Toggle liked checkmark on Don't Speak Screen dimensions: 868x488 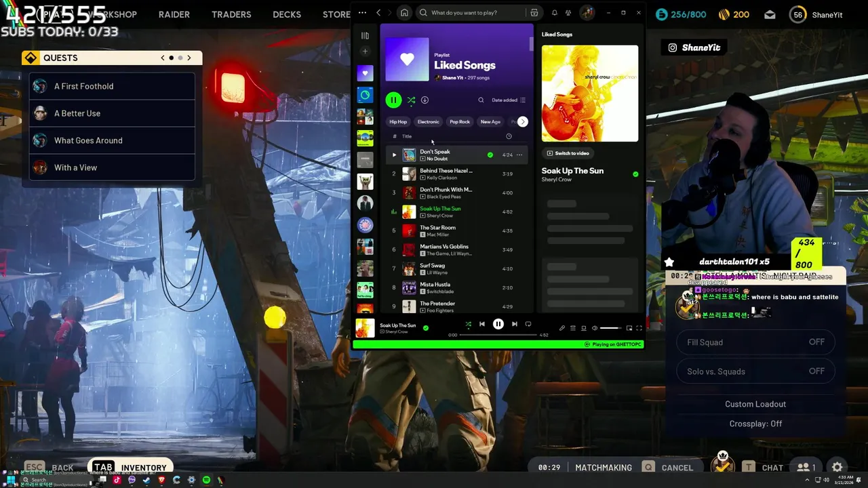tap(490, 155)
